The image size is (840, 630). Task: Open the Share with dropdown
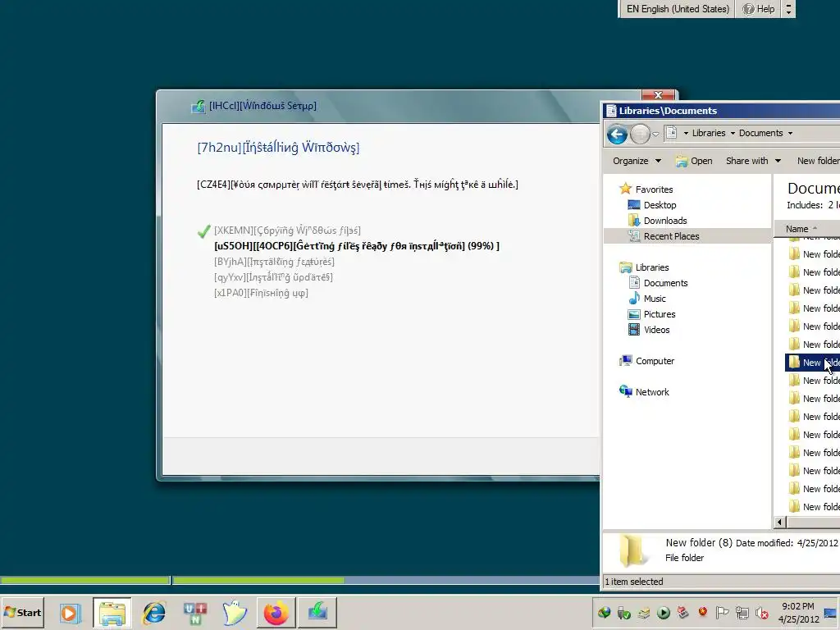(x=753, y=161)
